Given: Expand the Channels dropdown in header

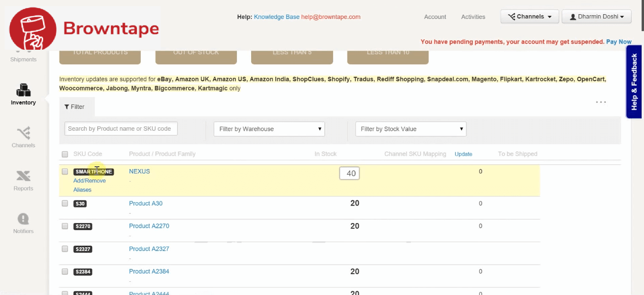Looking at the screenshot, I should coord(530,17).
